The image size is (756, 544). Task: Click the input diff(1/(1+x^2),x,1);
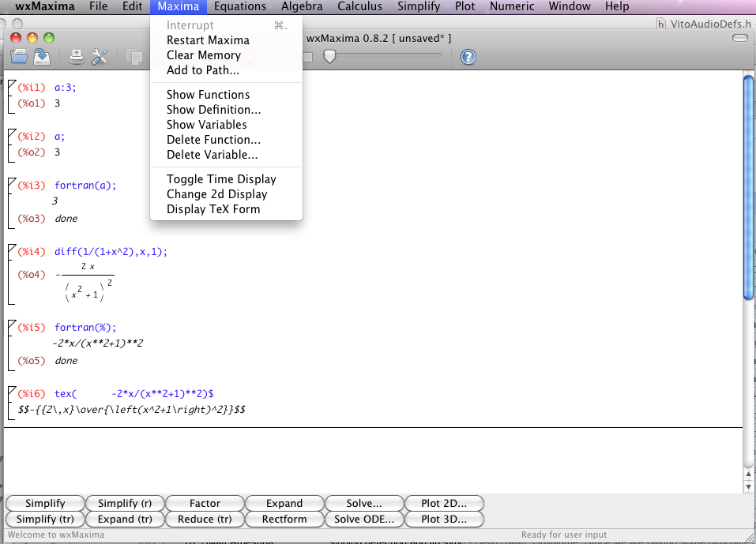[x=111, y=252]
